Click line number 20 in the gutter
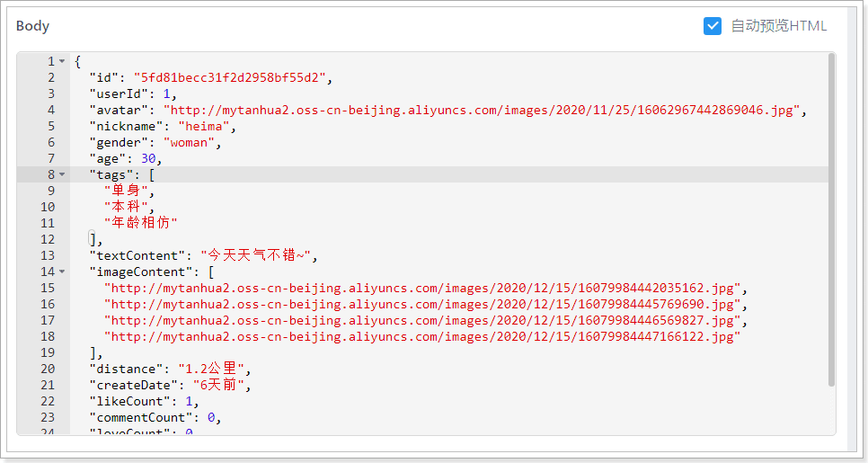 [48, 369]
